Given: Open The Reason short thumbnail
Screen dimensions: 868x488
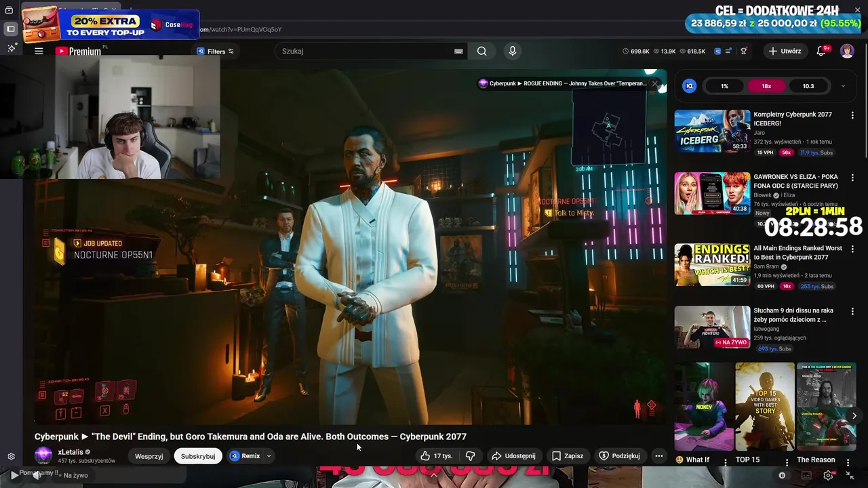Looking at the screenshot, I should tap(826, 406).
